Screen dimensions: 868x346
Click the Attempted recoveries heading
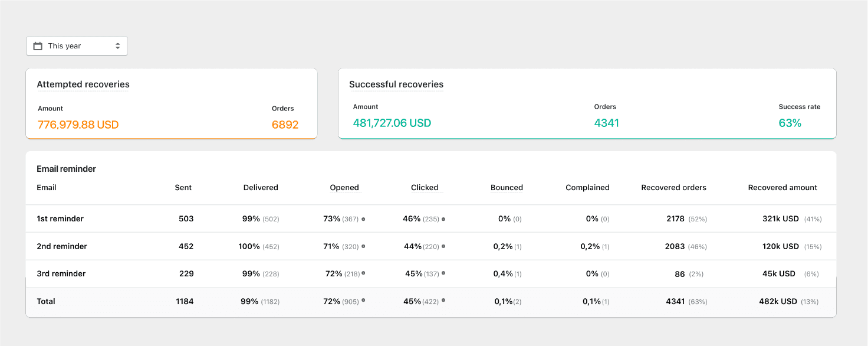[x=83, y=84]
